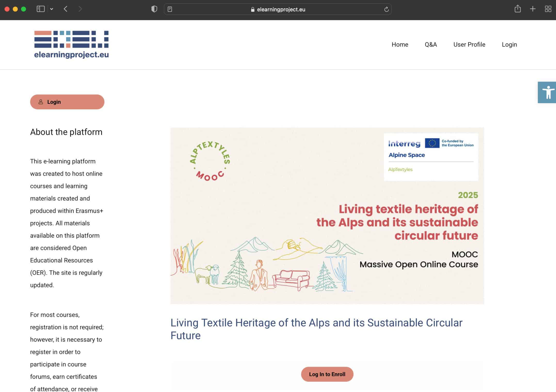The image size is (556, 392).
Task: Click the privacy shield icon
Action: (x=154, y=9)
